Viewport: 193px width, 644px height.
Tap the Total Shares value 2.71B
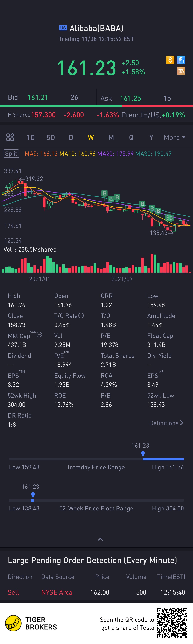108,365
